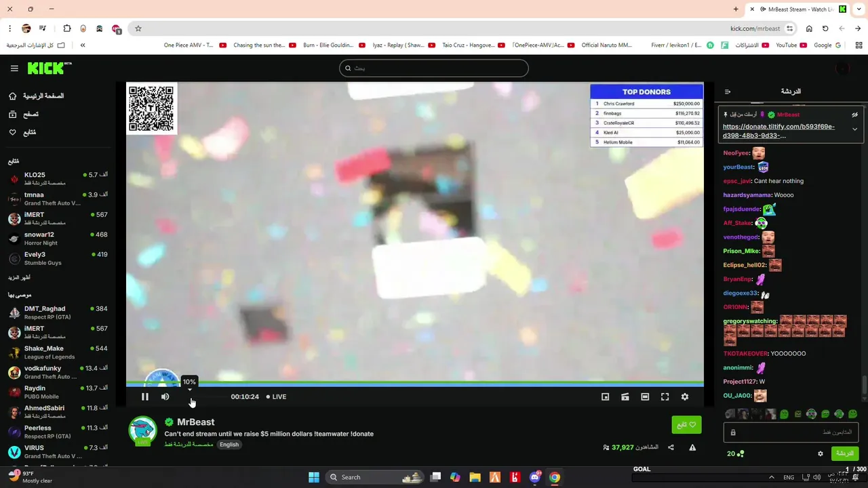
Task: Open Raydin PUBG Mobile channel
Action: (x=58, y=392)
